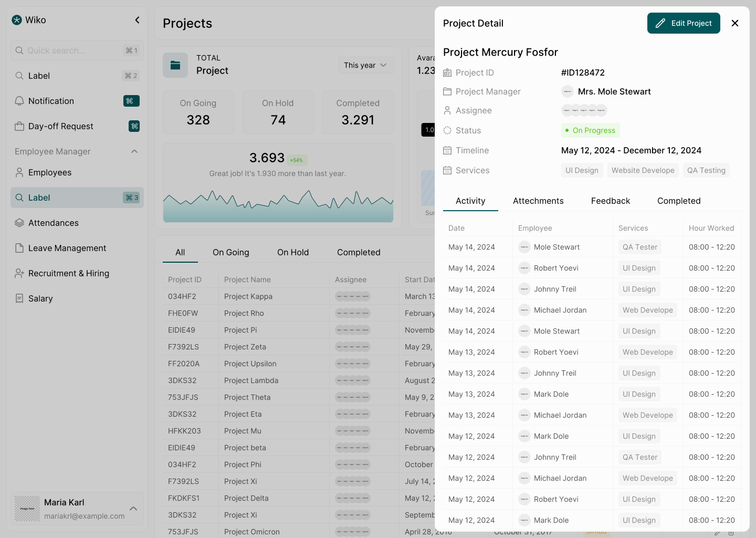Screen dimensions: 756x538
Task: Open the Attachments tab
Action: pos(538,201)
